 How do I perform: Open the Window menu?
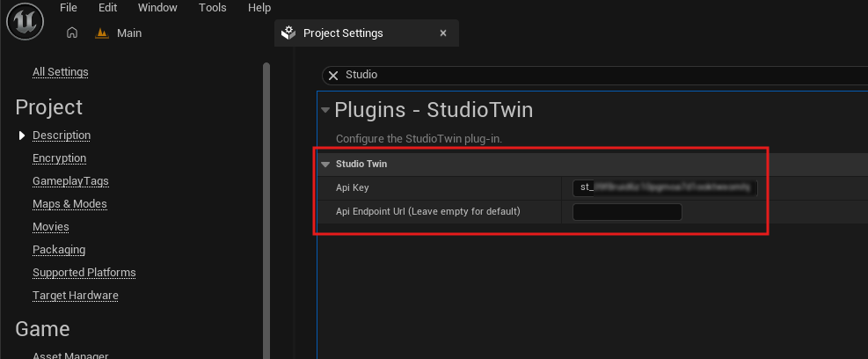click(x=157, y=8)
